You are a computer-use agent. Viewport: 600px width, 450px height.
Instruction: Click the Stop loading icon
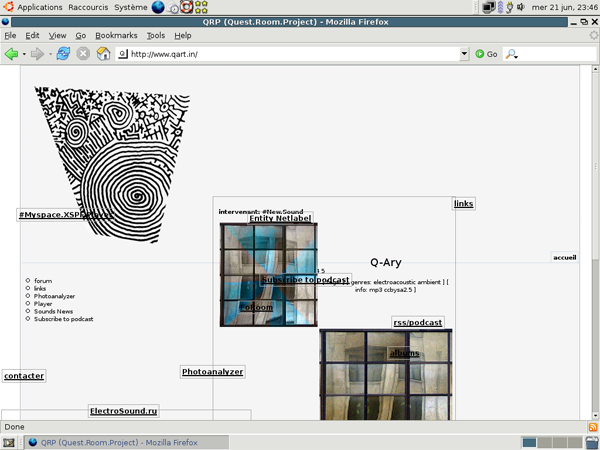coord(83,54)
